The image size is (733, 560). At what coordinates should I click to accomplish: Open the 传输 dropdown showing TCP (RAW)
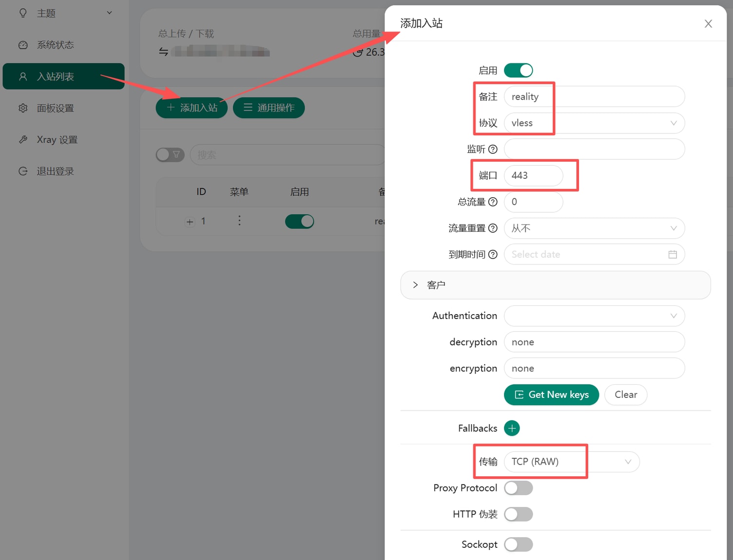(571, 462)
